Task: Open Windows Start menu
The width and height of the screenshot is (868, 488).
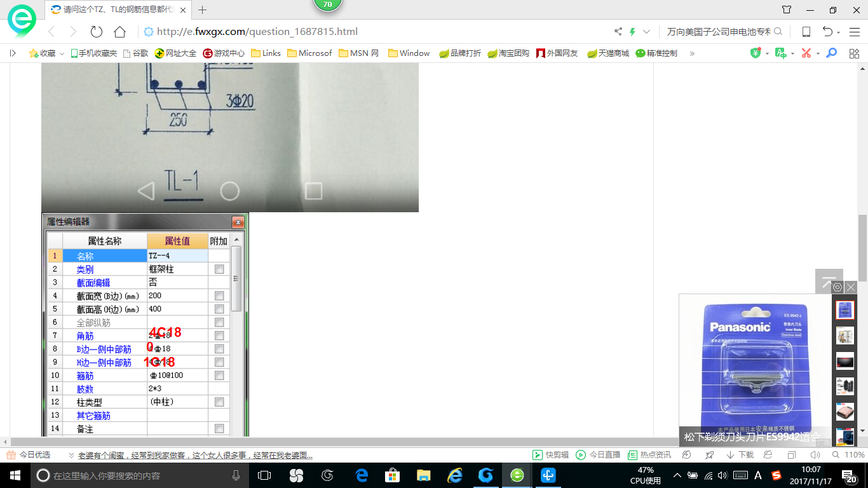Action: click(15, 475)
